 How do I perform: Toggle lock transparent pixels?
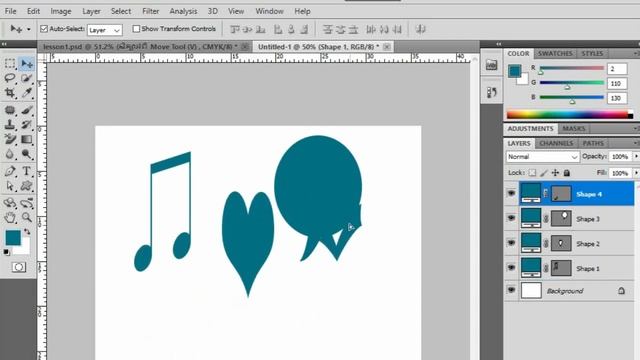click(532, 173)
